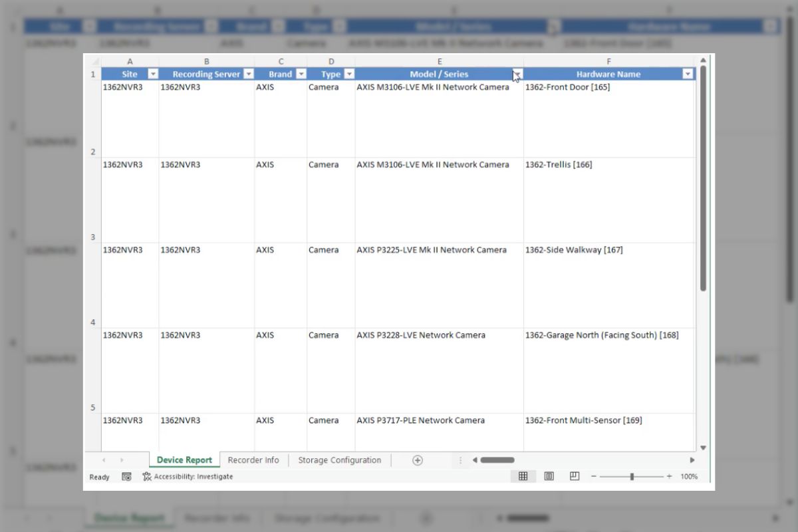Open the Recording Server filter dropdown
Image resolution: width=798 pixels, height=532 pixels.
pyautogui.click(x=249, y=74)
